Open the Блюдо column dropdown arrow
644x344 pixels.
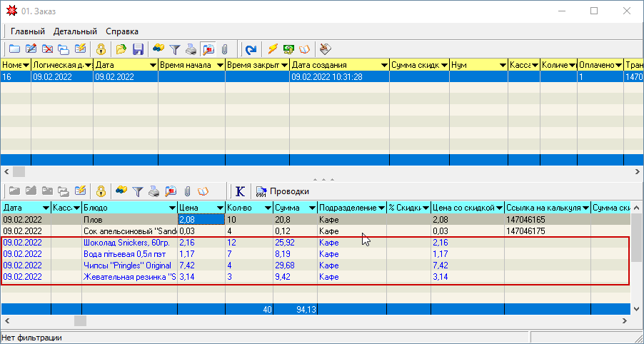[171, 208]
